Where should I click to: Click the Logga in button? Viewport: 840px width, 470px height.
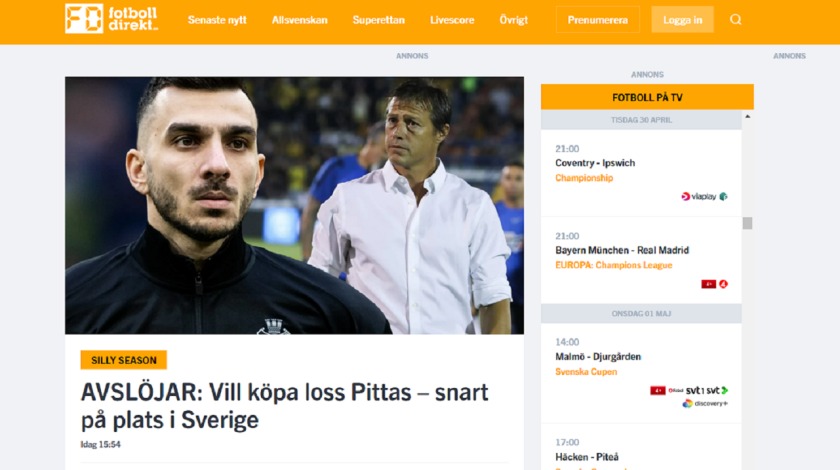[x=682, y=20]
